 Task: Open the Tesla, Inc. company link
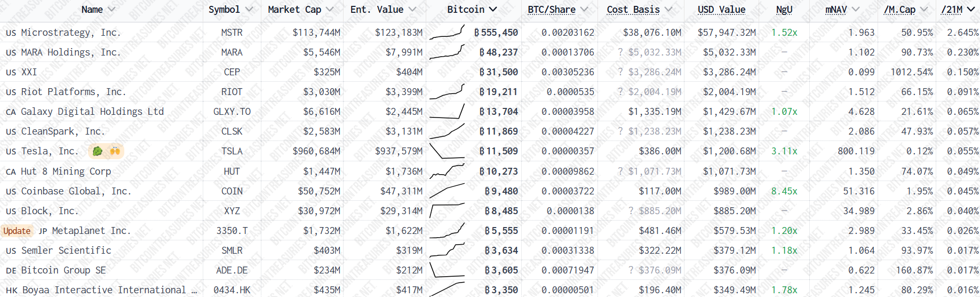coord(50,151)
